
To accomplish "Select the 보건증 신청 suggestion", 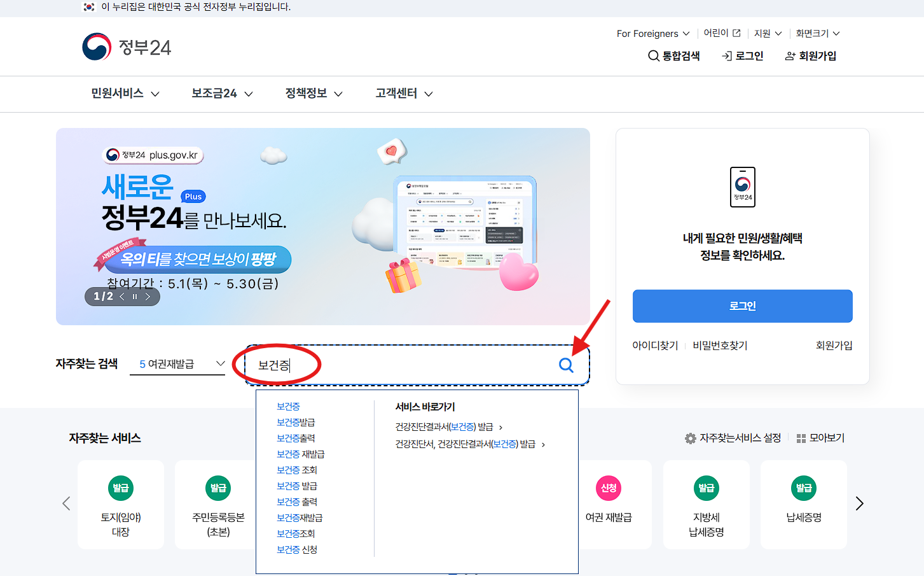I will (x=297, y=550).
